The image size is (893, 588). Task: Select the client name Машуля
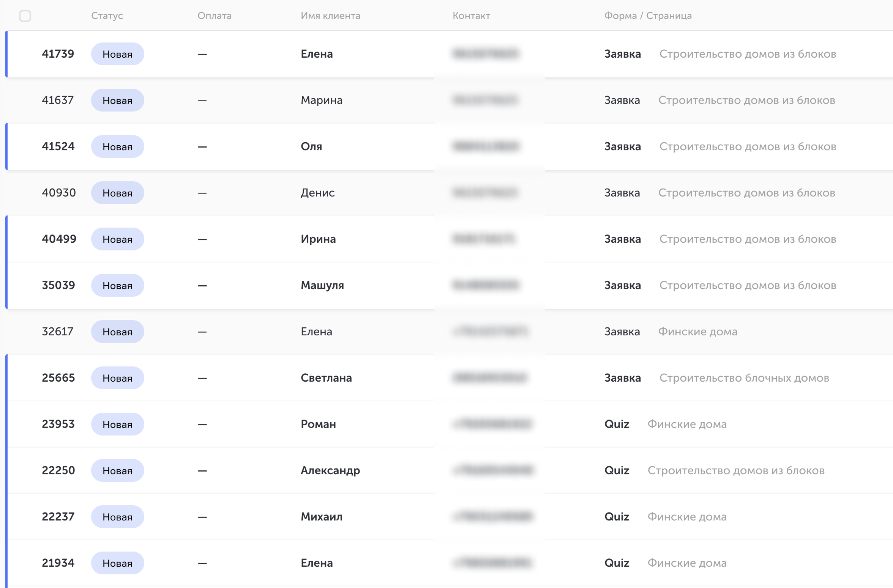coord(322,285)
